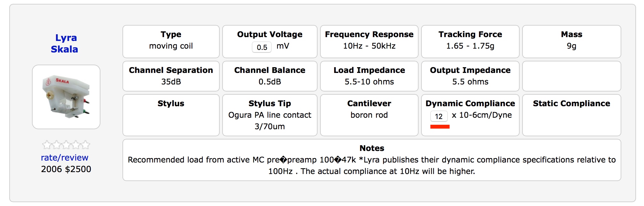Click the rate/review link
The image size is (644, 206).
click(x=65, y=158)
